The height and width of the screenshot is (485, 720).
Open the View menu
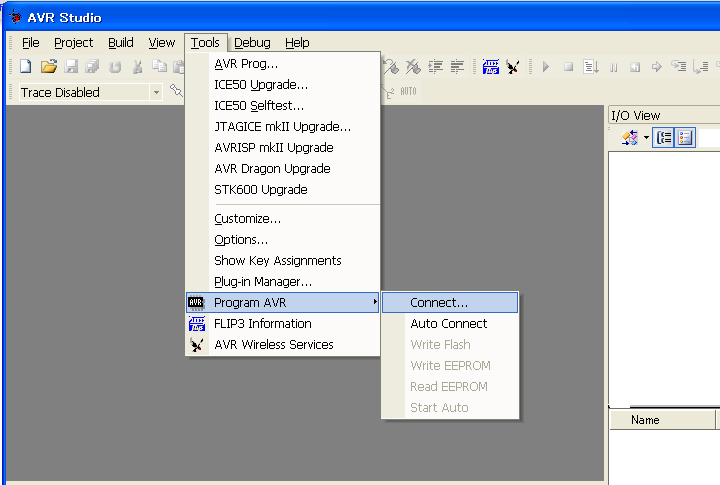pyautogui.click(x=162, y=43)
